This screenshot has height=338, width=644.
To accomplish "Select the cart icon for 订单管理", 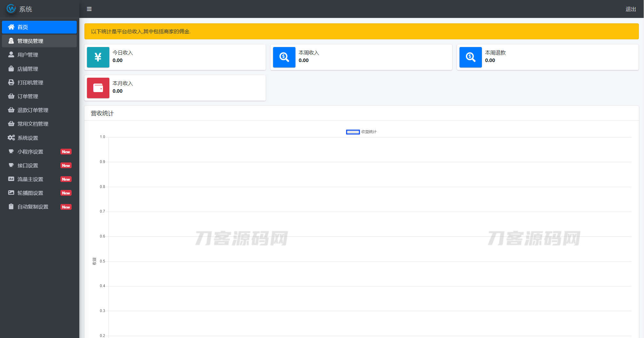I will [x=11, y=96].
